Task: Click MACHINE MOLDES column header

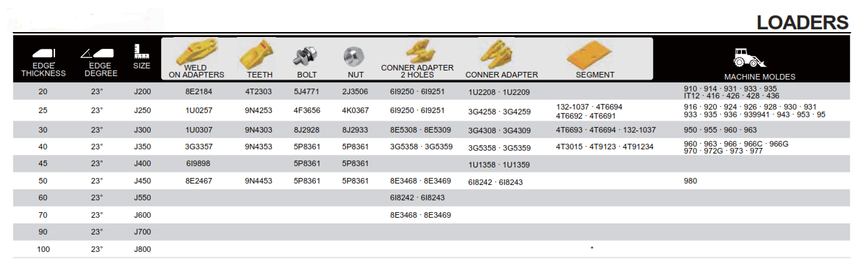Action: click(x=759, y=77)
